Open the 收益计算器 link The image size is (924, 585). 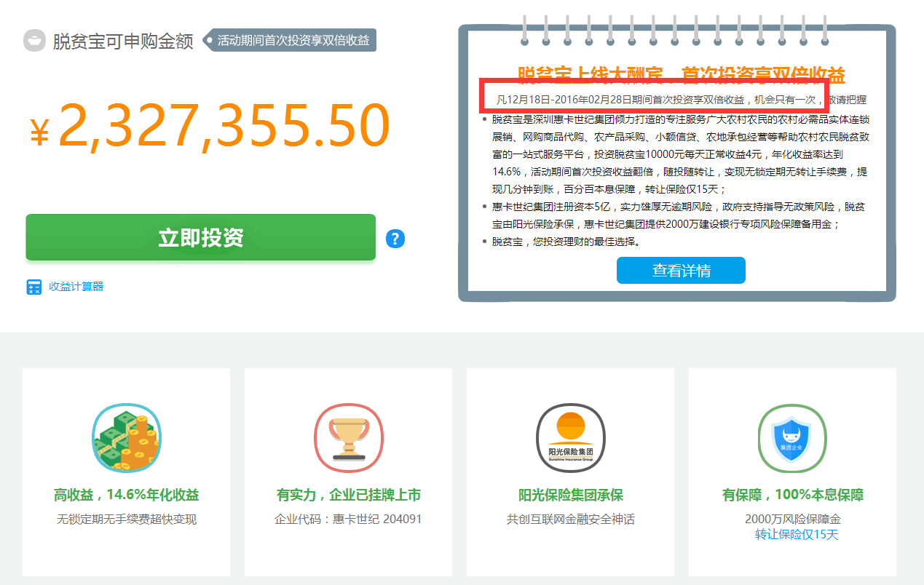(76, 287)
